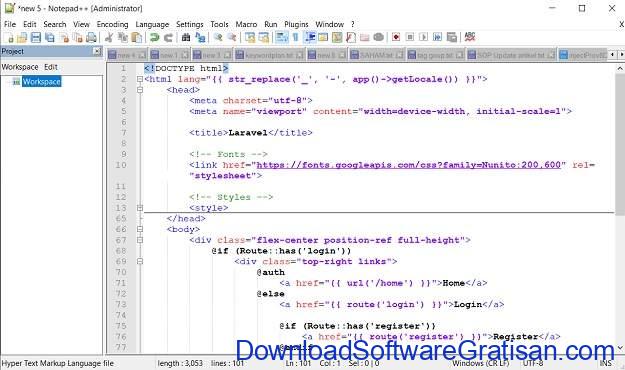Image resolution: width=625 pixels, height=370 pixels.
Task: Toggle indent guide display button
Action: 310,37
